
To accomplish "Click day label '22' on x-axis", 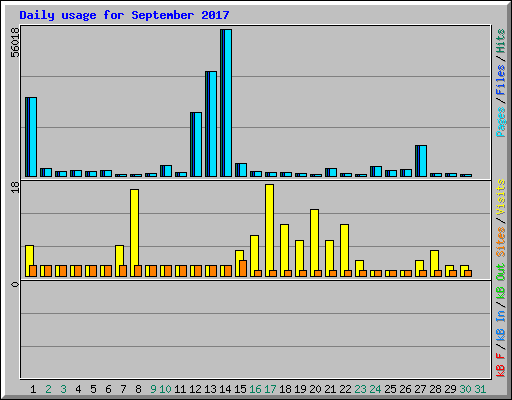I will click(345, 389).
